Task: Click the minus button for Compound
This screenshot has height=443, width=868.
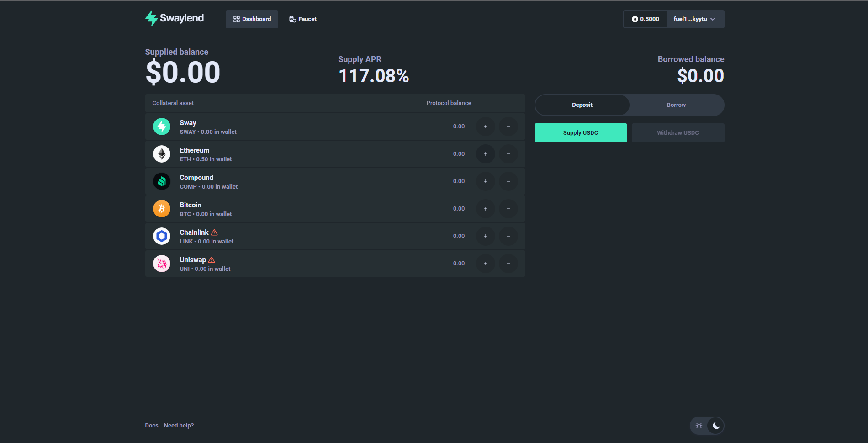Action: point(508,181)
